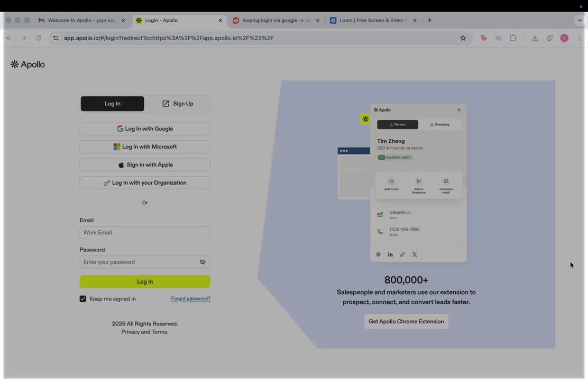Click the icon left of profile avatar
Screen dimensions: 588x381
549,38
